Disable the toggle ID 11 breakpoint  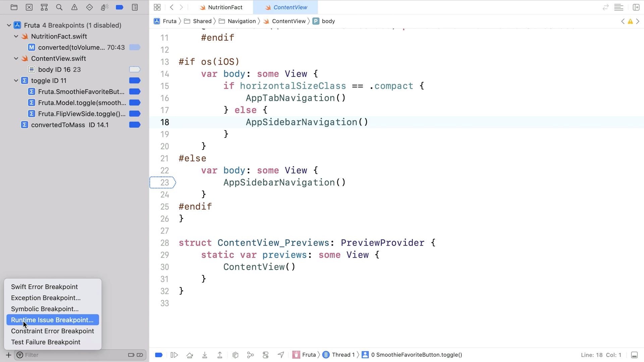[x=135, y=80]
